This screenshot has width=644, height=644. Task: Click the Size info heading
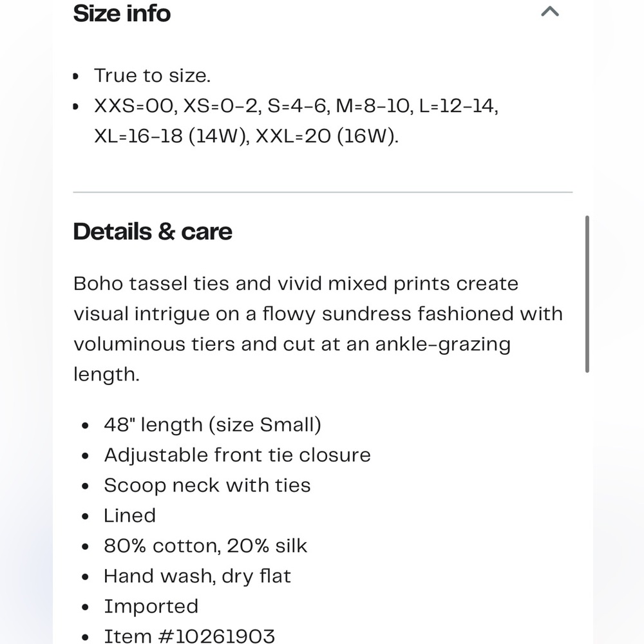click(x=122, y=13)
